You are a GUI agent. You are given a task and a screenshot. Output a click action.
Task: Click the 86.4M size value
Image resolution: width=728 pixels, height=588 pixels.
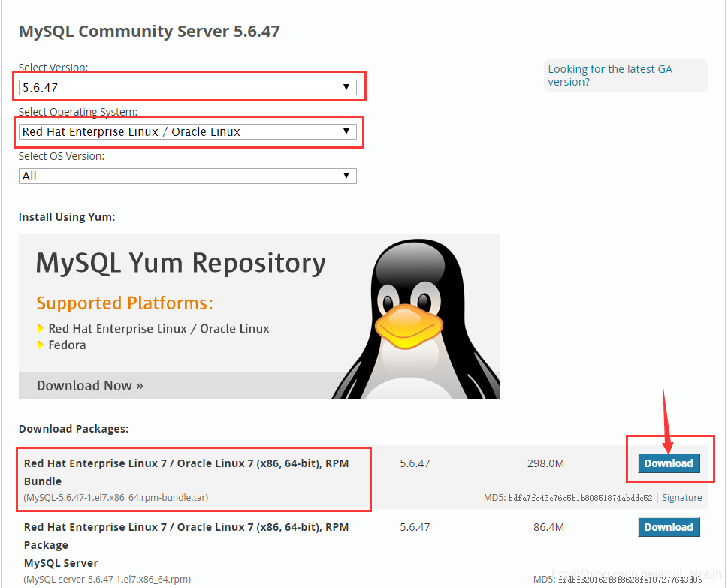[x=548, y=527]
